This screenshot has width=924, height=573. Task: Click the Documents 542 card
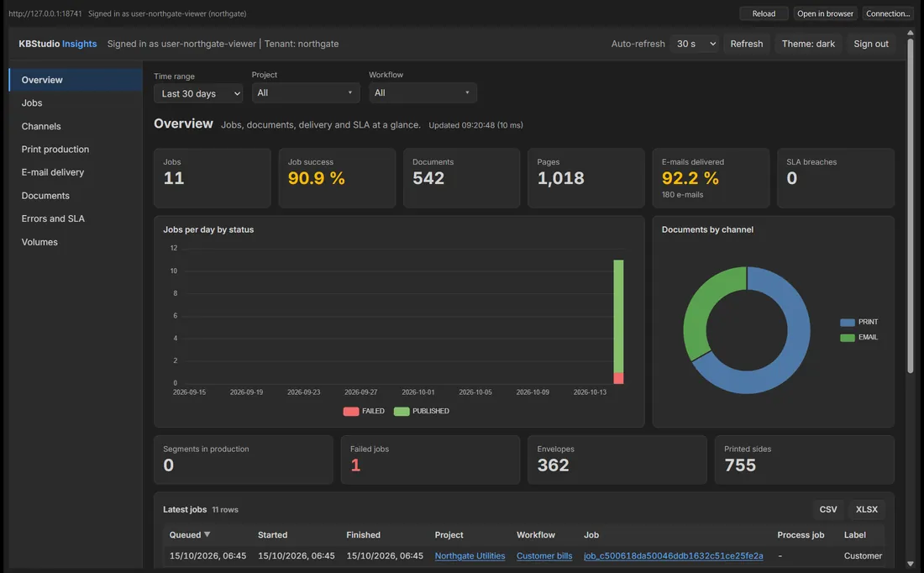point(461,178)
